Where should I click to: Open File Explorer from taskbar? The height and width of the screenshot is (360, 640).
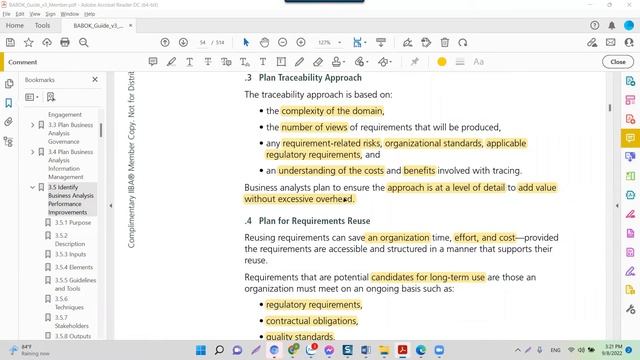tap(384, 350)
